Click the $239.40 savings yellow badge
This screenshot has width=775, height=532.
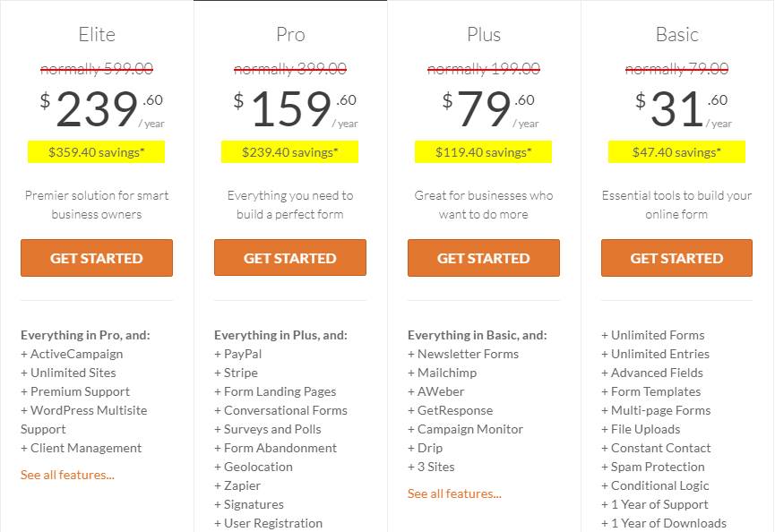289,152
